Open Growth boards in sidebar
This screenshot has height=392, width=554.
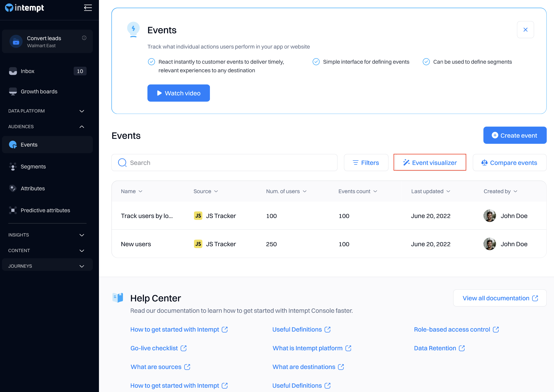[39, 92]
